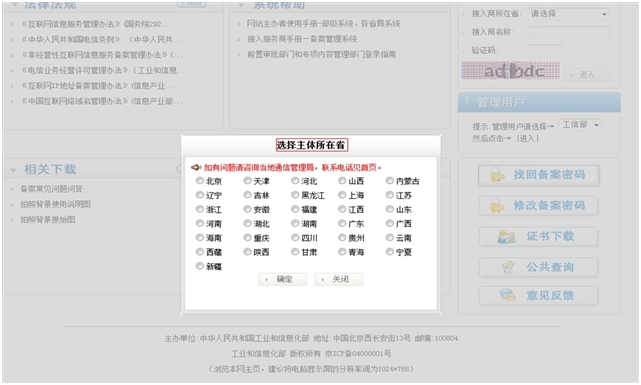The image size is (641, 385).
Task: Pick 甘肃 in the province list
Action: tap(295, 251)
